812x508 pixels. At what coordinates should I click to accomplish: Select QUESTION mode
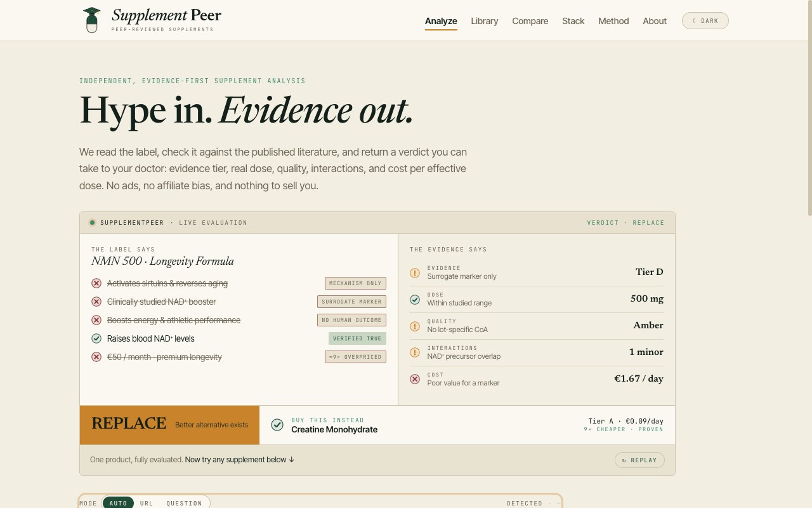coord(184,503)
